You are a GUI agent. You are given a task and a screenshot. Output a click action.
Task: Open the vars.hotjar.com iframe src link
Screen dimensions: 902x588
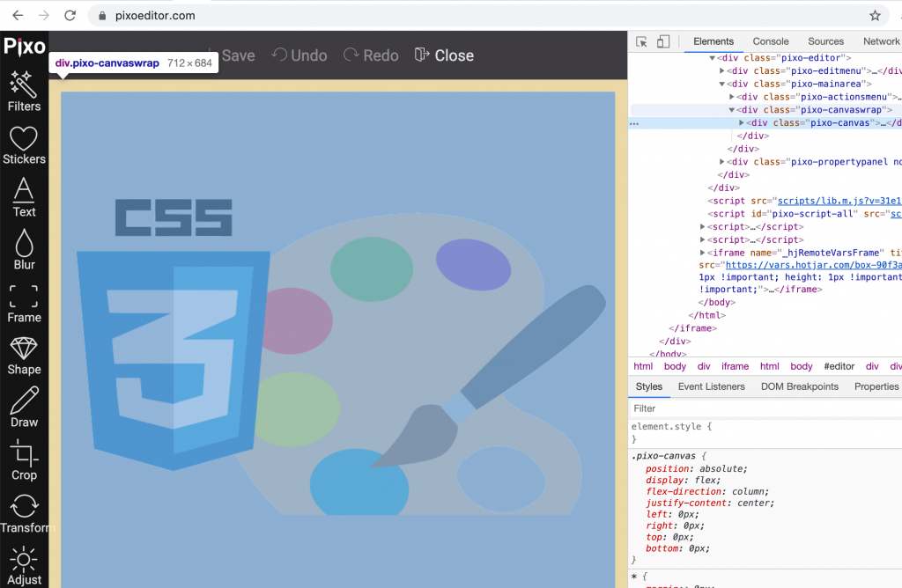[x=813, y=265]
